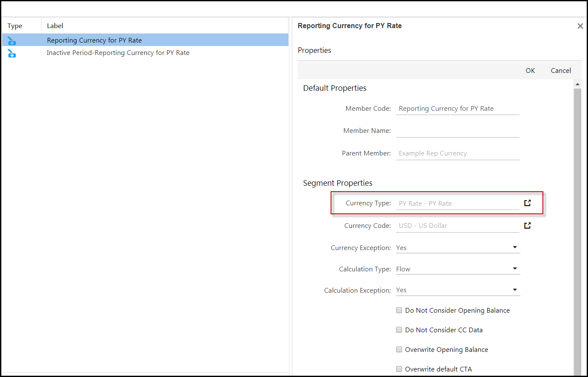Image resolution: width=588 pixels, height=377 pixels.
Task: Check Do Not Consider Opening Balance
Action: (x=399, y=310)
